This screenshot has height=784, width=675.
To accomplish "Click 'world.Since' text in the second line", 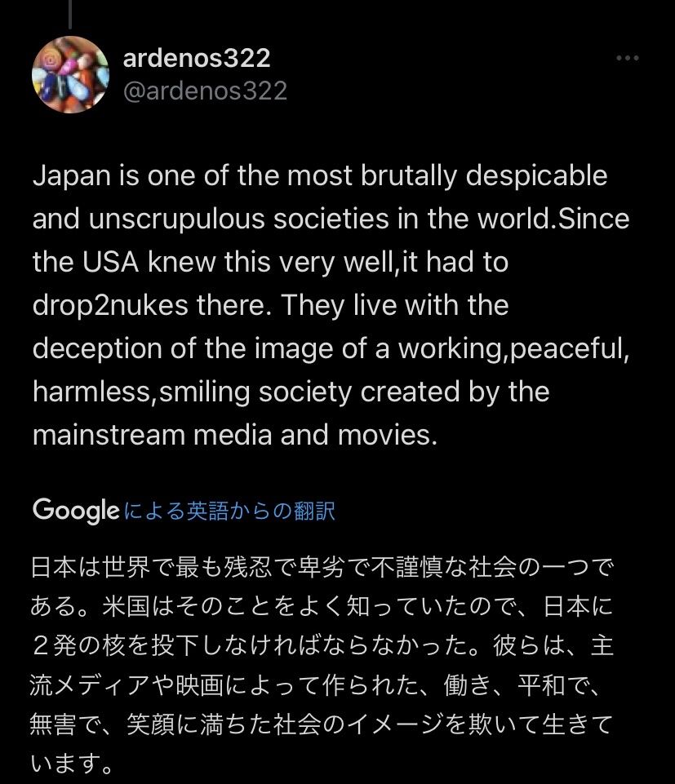I will [553, 219].
